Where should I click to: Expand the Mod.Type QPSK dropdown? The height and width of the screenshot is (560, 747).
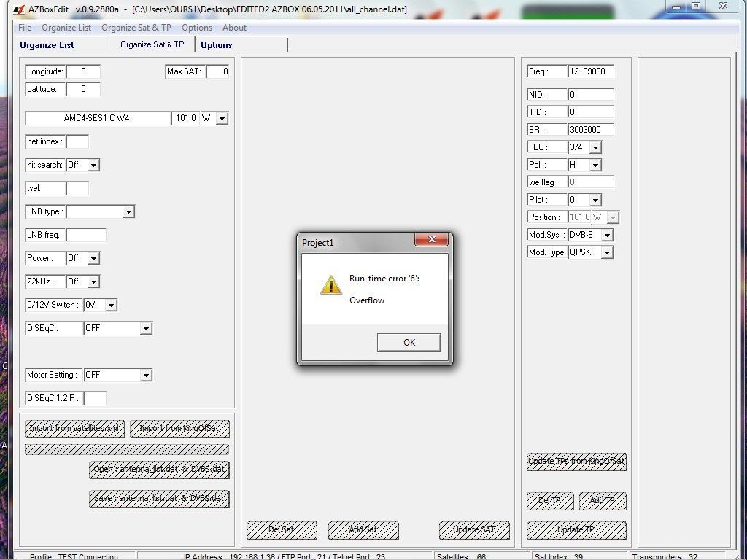tap(607, 252)
